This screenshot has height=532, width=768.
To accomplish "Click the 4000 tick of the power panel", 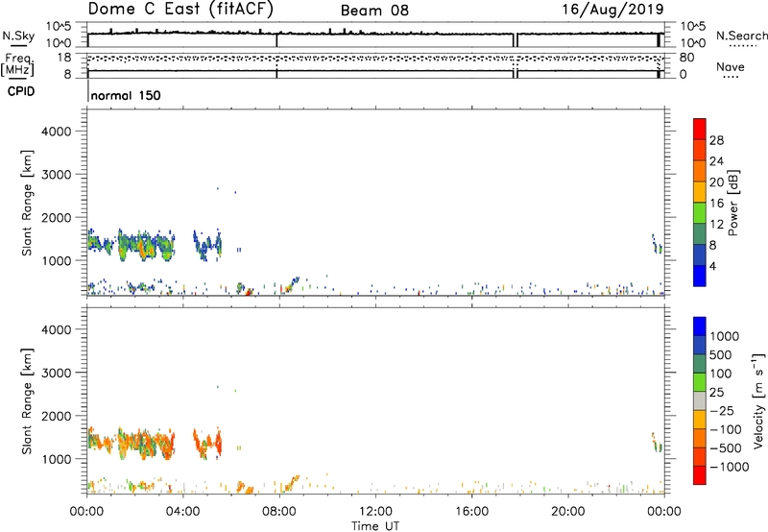I will [57, 132].
